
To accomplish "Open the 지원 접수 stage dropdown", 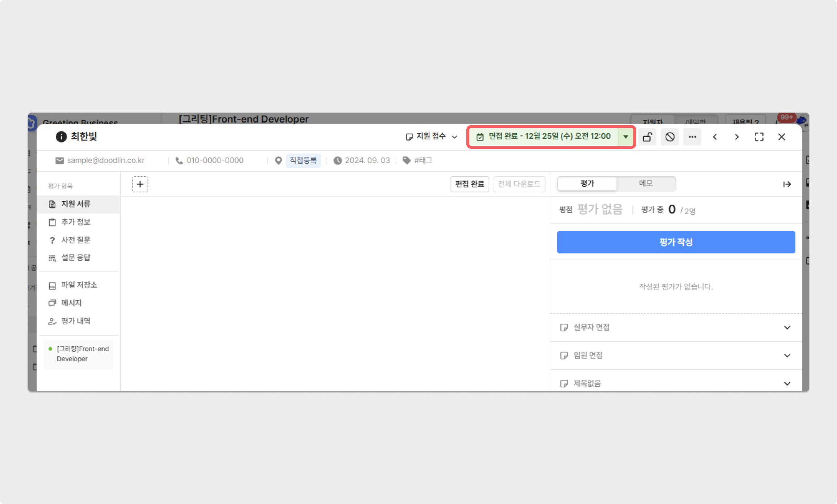I will (x=431, y=136).
